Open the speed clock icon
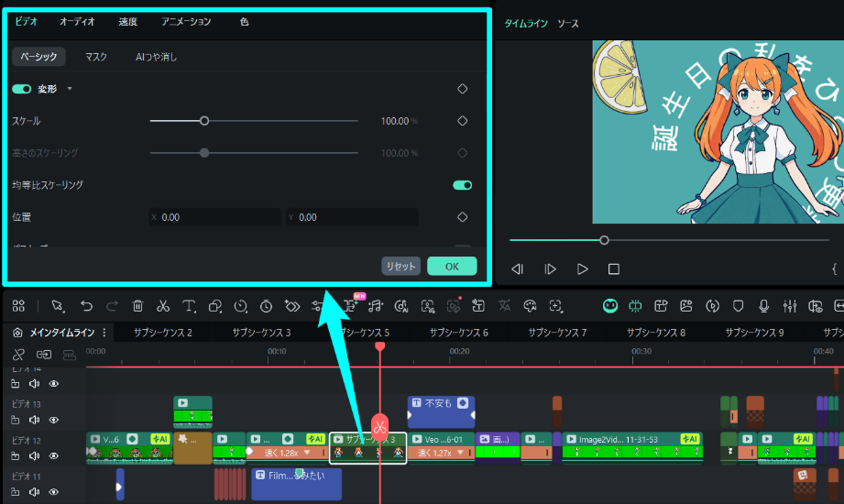 pos(241,306)
